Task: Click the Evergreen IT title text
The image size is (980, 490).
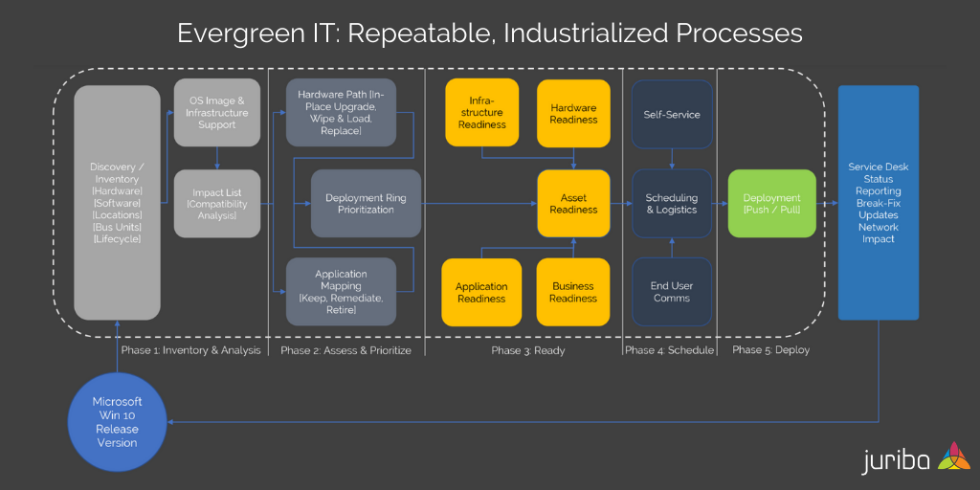Action: 489,33
